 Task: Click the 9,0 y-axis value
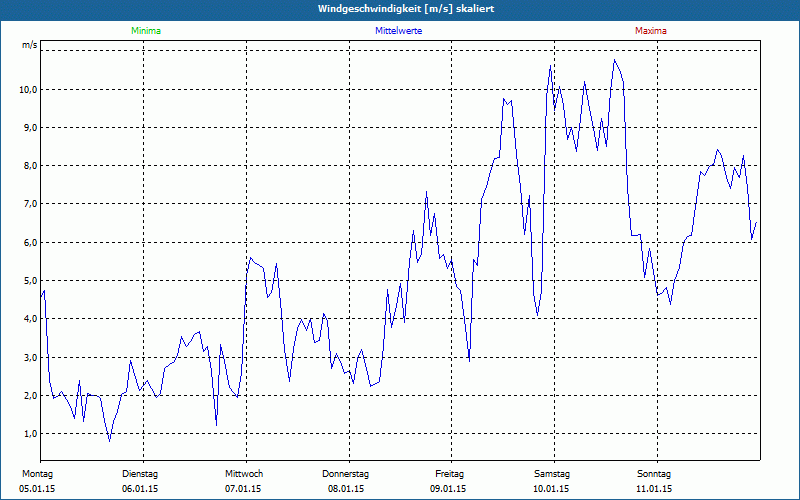point(30,128)
